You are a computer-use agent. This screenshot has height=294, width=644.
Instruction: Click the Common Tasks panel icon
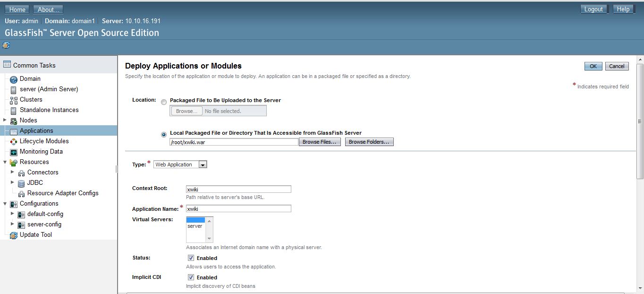(x=7, y=65)
